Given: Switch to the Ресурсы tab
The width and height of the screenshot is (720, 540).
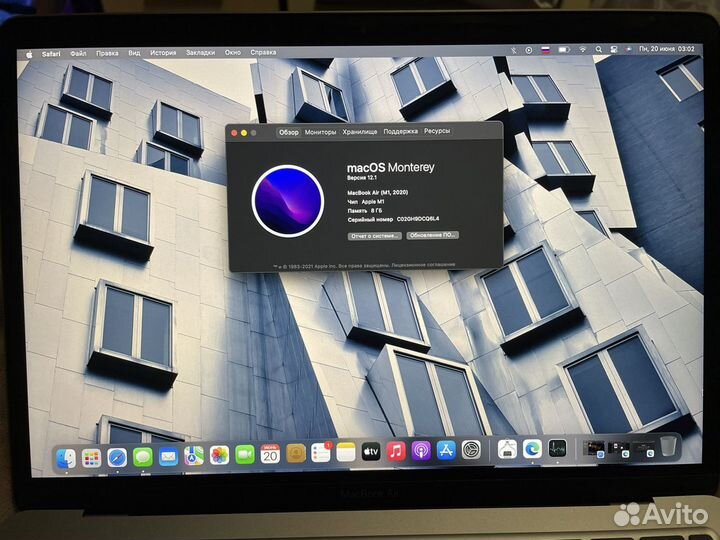Looking at the screenshot, I should point(437,131).
